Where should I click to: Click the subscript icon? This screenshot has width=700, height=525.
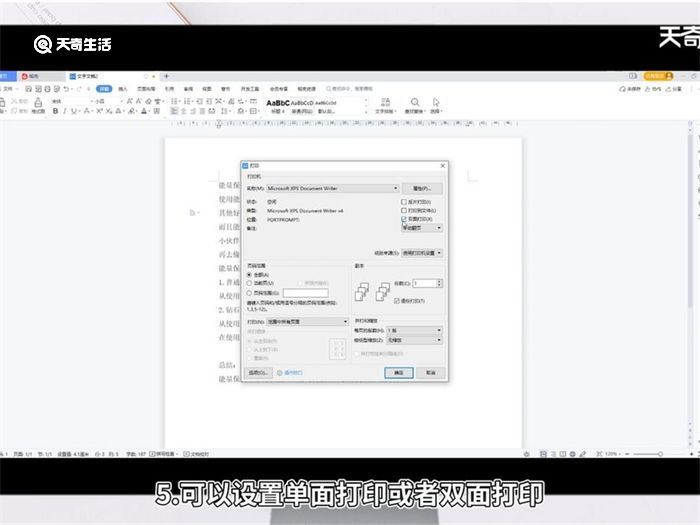(108, 111)
